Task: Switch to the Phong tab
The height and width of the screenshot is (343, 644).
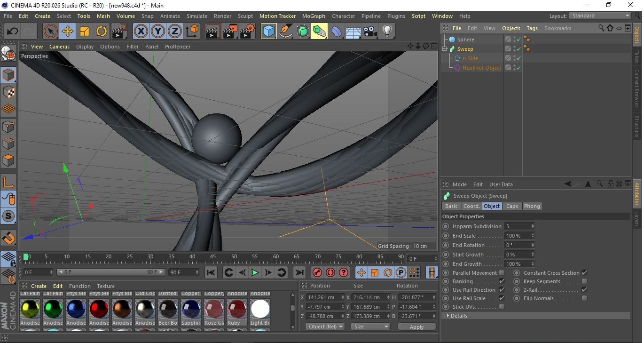Action: 532,206
